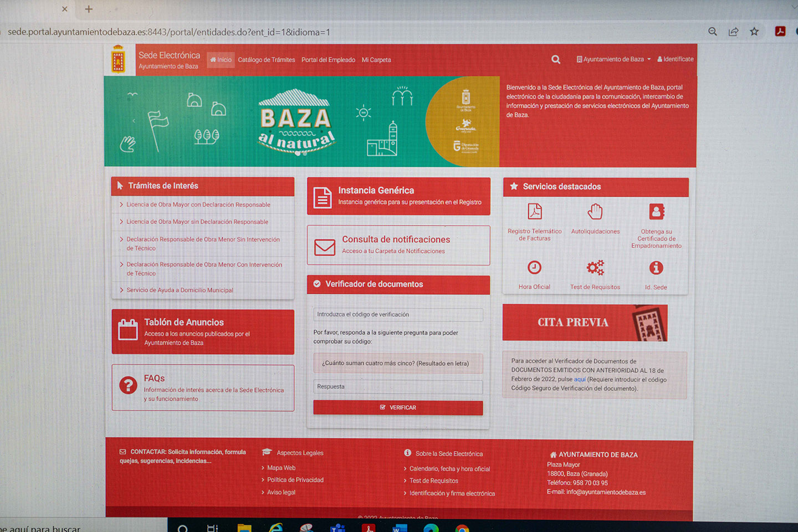This screenshot has width=798, height=532.
Task: Open the Autoliquidaciones hand icon
Action: click(595, 212)
